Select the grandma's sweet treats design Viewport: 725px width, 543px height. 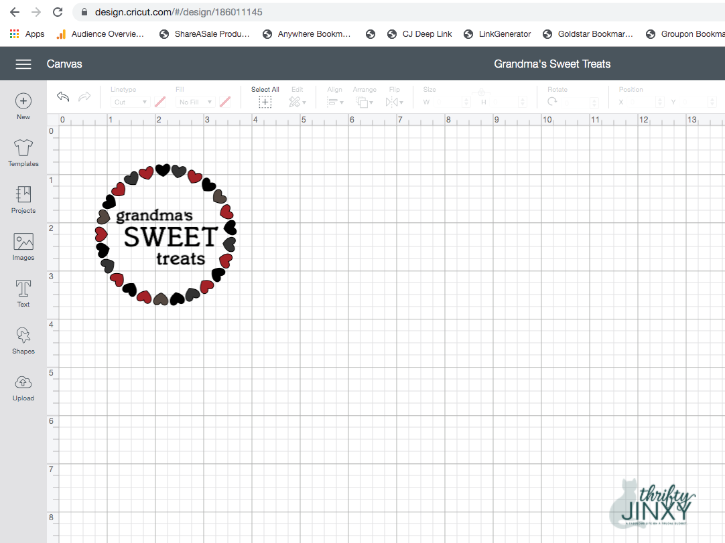pos(166,234)
